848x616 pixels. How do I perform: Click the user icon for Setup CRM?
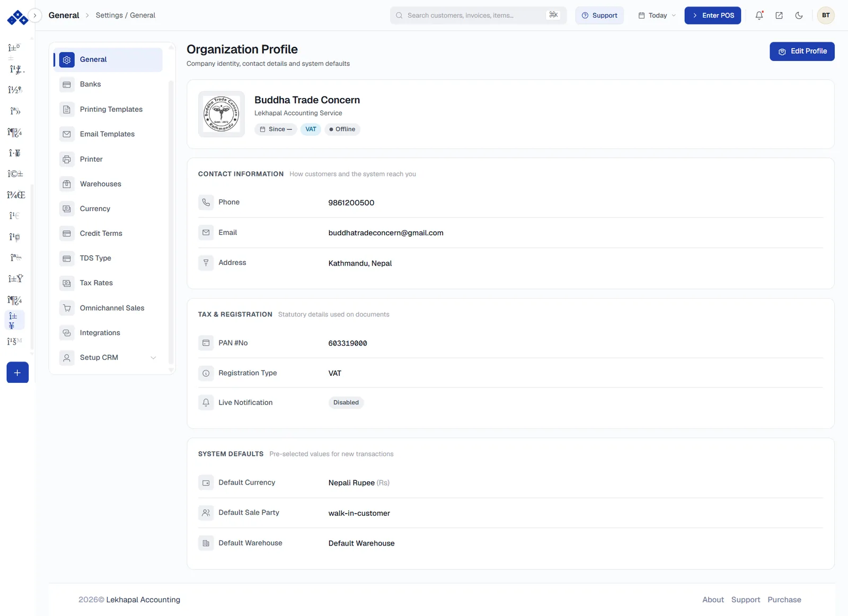[x=67, y=358]
